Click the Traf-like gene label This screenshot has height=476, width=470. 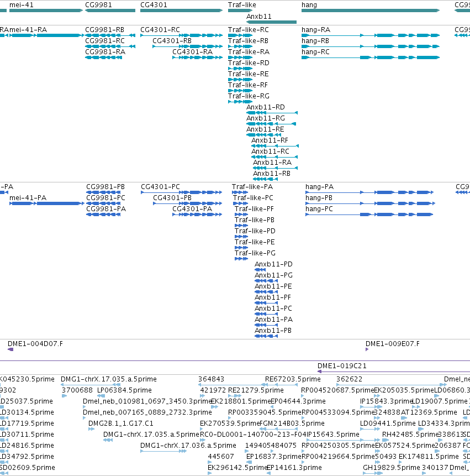pos(242,5)
